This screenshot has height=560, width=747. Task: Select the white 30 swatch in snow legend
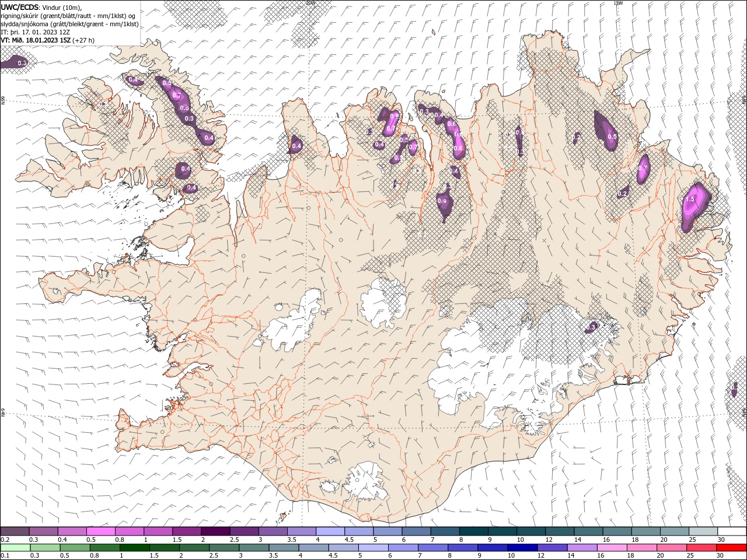(x=732, y=531)
